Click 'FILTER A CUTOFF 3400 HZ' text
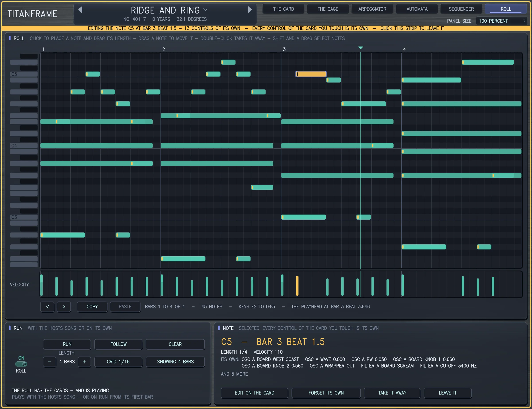The image size is (532, 409). [448, 366]
